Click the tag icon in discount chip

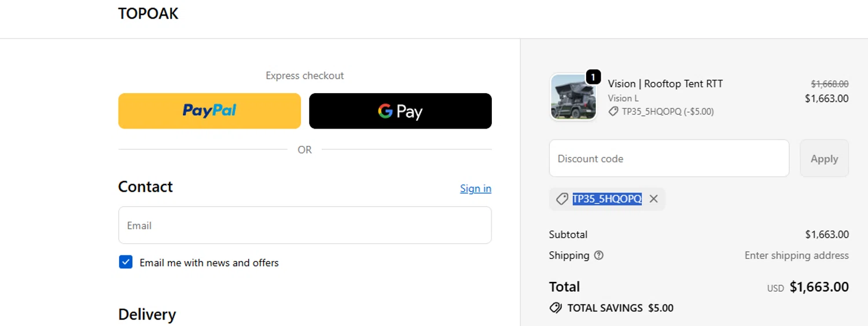561,199
